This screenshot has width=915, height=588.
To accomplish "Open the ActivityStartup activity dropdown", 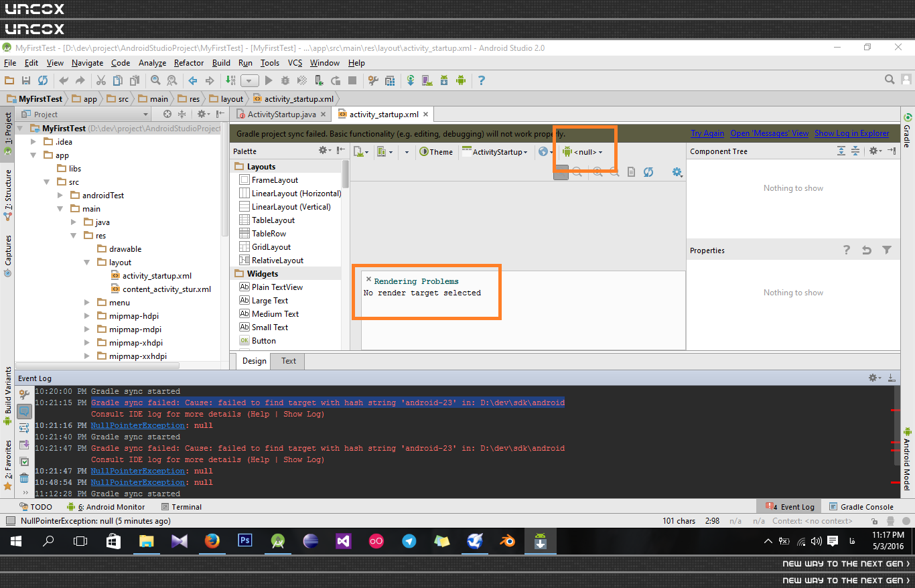I will pos(496,152).
